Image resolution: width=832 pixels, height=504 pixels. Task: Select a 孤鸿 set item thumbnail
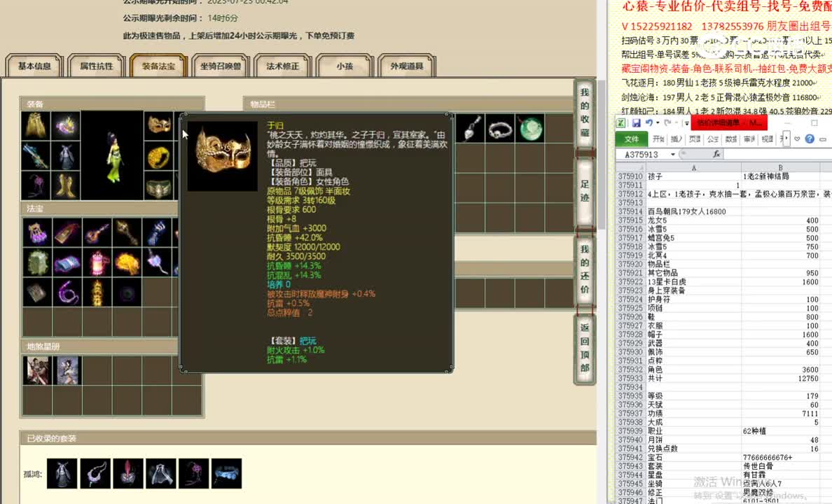pos(62,473)
